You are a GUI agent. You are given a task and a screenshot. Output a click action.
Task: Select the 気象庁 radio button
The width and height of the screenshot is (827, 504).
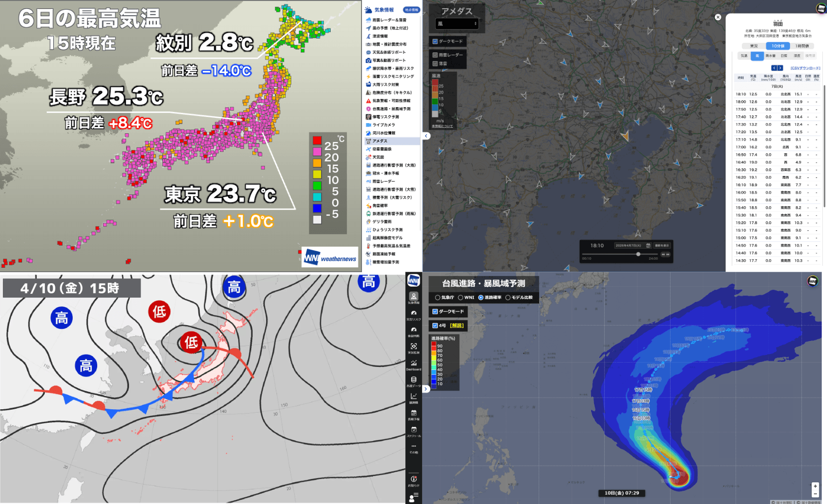[x=438, y=298]
